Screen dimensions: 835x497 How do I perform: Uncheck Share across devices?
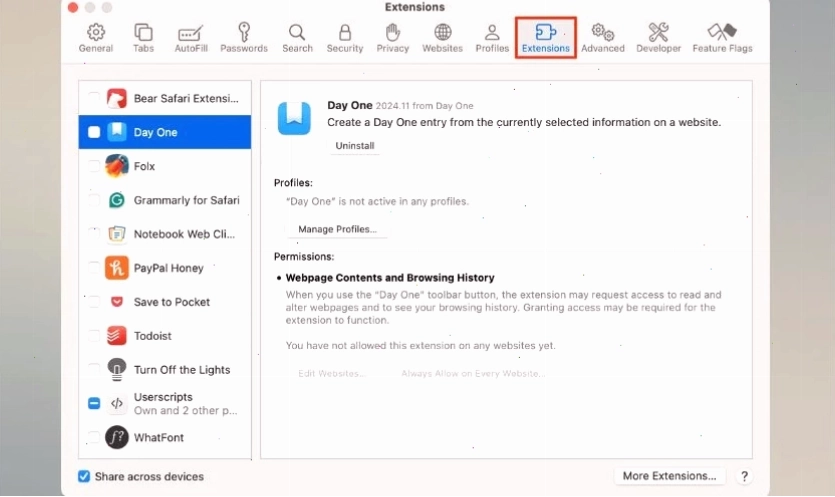pos(84,476)
